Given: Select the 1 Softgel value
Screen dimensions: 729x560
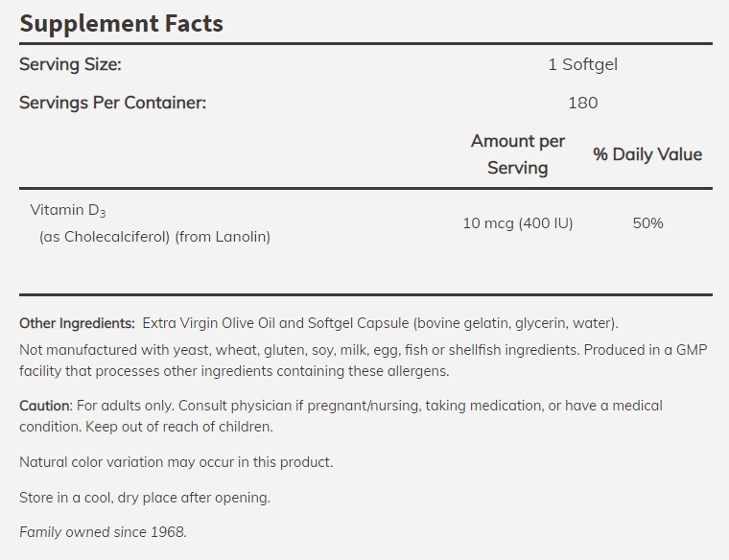Looking at the screenshot, I should point(582,65).
